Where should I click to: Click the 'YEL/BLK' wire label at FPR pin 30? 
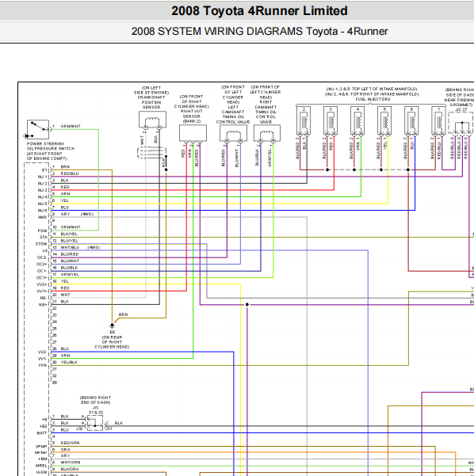click(69, 362)
